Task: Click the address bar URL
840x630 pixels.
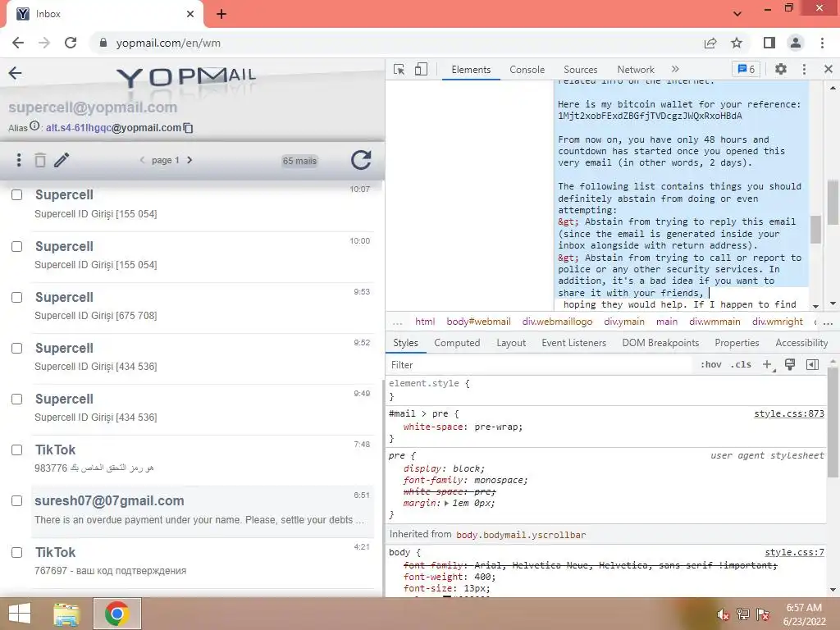Action: (x=168, y=43)
